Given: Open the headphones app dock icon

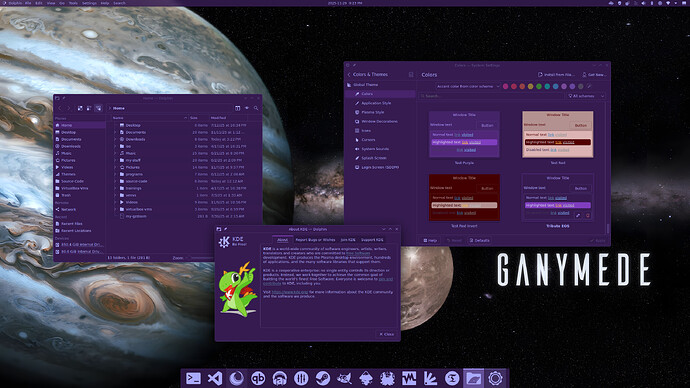Looking at the screenshot, I should click(x=279, y=378).
